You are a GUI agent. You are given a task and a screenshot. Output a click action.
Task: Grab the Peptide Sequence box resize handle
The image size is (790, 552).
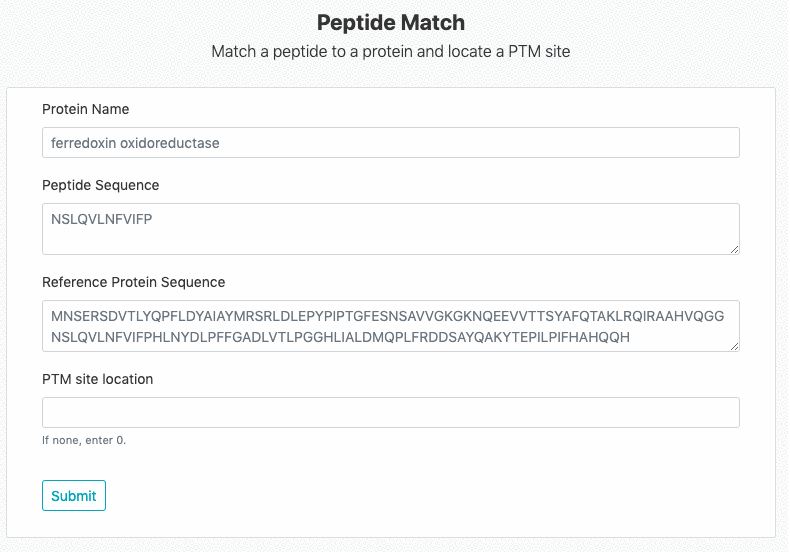click(735, 249)
